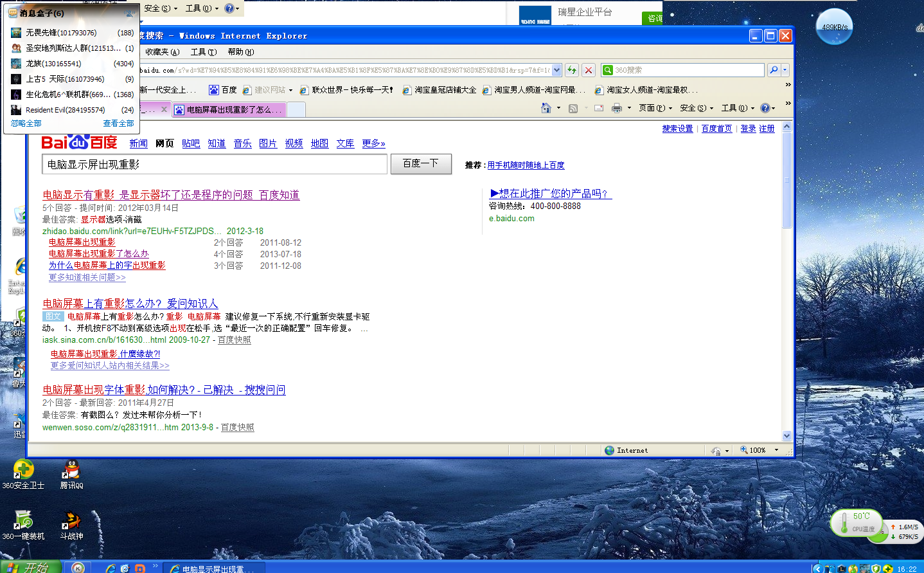Open the 页面(P) menu
This screenshot has height=573, width=924.
tap(655, 108)
